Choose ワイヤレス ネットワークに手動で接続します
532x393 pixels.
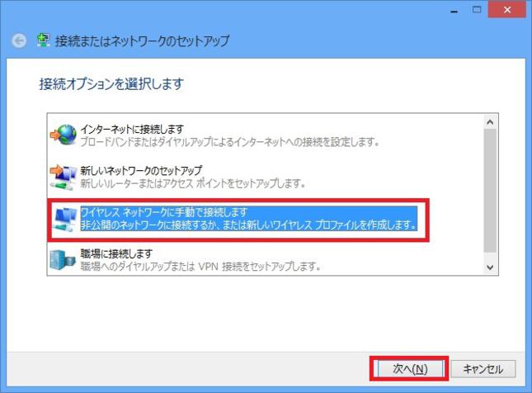(x=163, y=212)
